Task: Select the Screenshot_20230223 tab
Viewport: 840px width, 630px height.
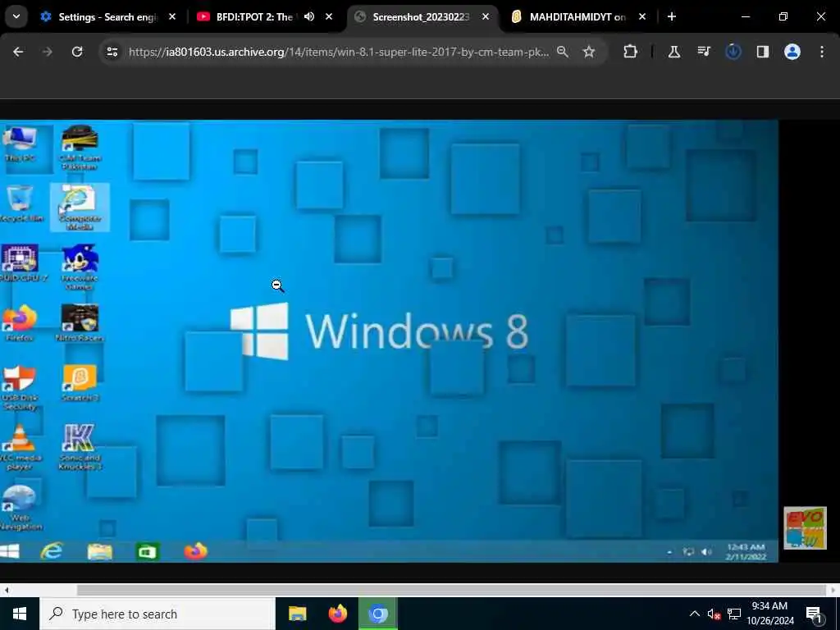Action: 421,16
